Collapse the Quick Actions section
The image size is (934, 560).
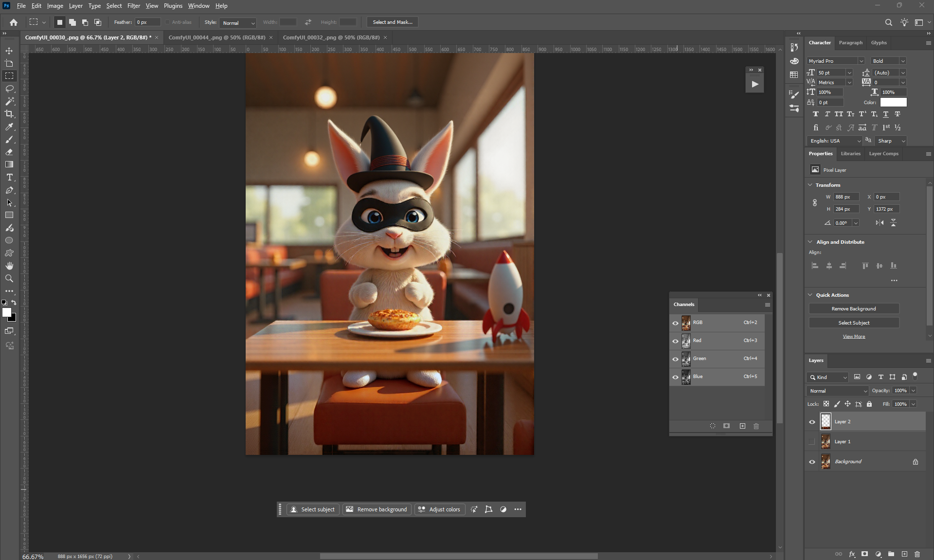coord(810,295)
